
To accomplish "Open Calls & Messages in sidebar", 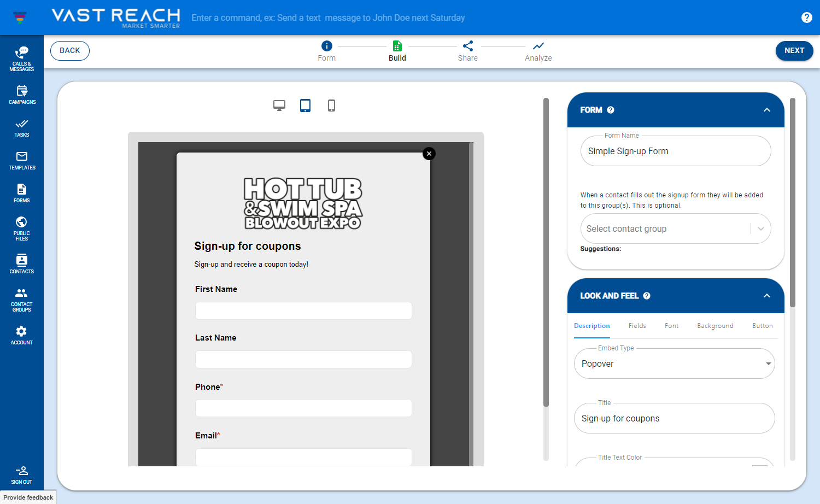I will 22,59.
